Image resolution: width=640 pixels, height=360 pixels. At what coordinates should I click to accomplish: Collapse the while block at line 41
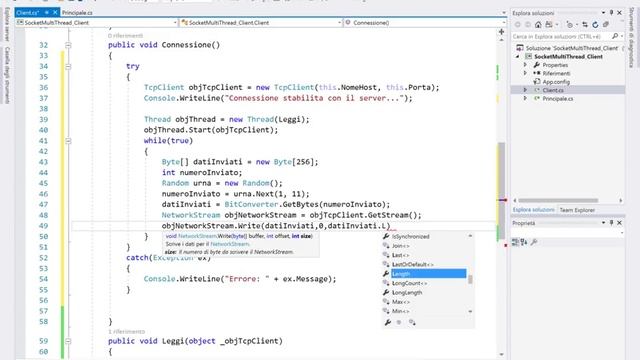[x=68, y=141]
